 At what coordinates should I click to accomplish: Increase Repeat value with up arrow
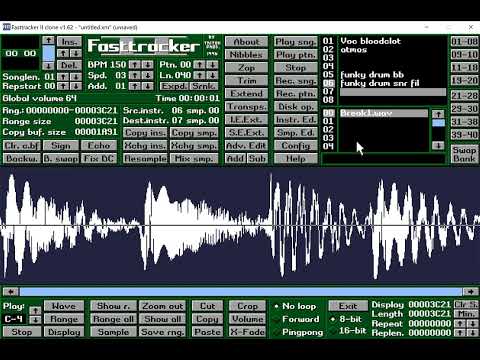point(460,323)
